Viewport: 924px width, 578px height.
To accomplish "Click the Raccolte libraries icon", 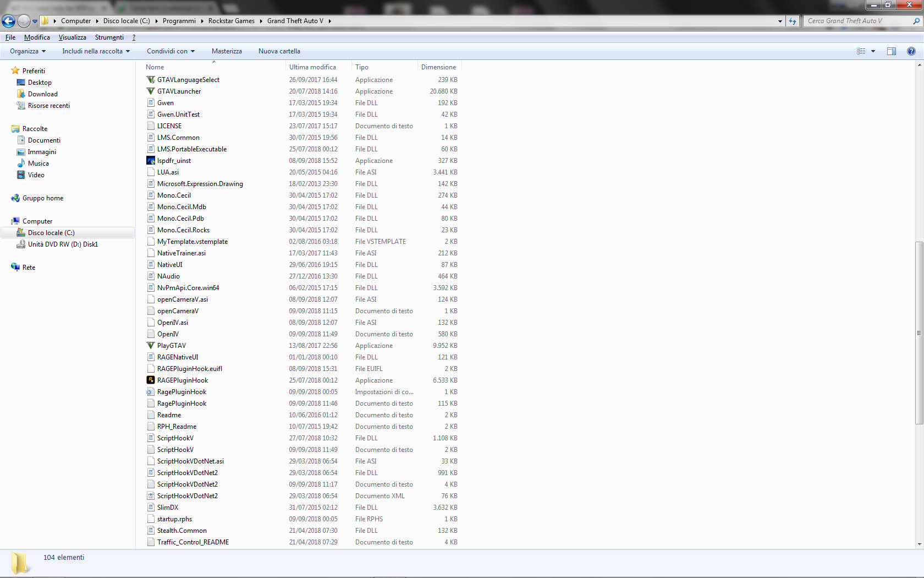I will tap(15, 129).
